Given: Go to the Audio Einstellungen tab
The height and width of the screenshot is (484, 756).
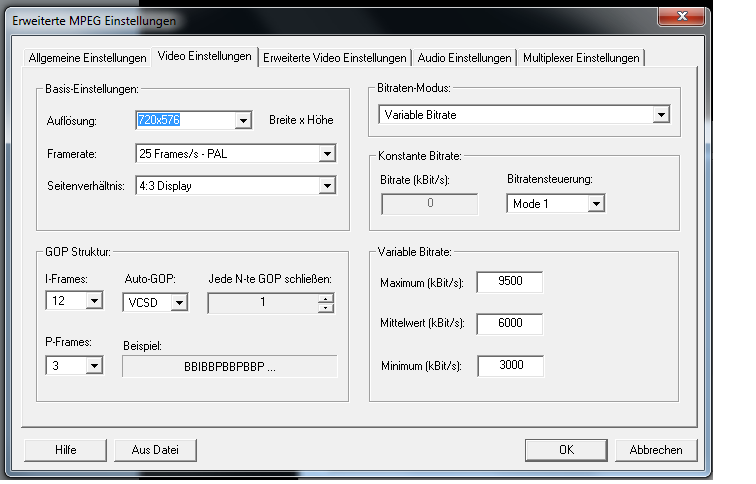Looking at the screenshot, I should pyautogui.click(x=464, y=58).
